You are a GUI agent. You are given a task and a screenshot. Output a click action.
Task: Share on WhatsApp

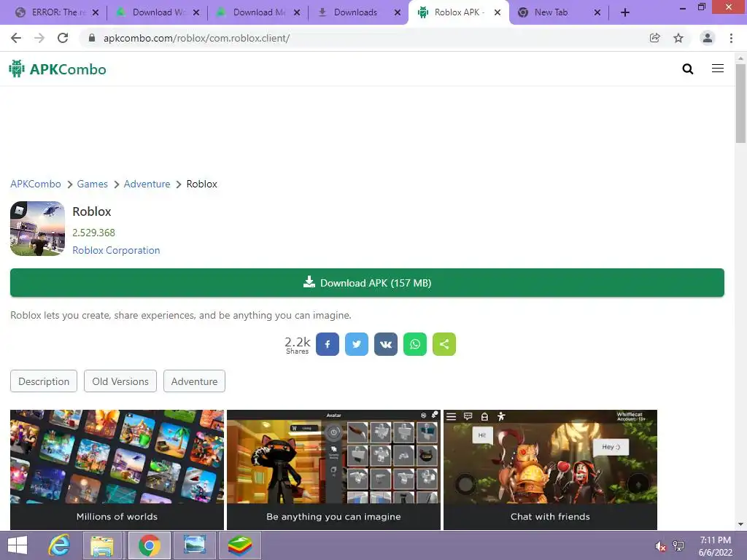[415, 344]
